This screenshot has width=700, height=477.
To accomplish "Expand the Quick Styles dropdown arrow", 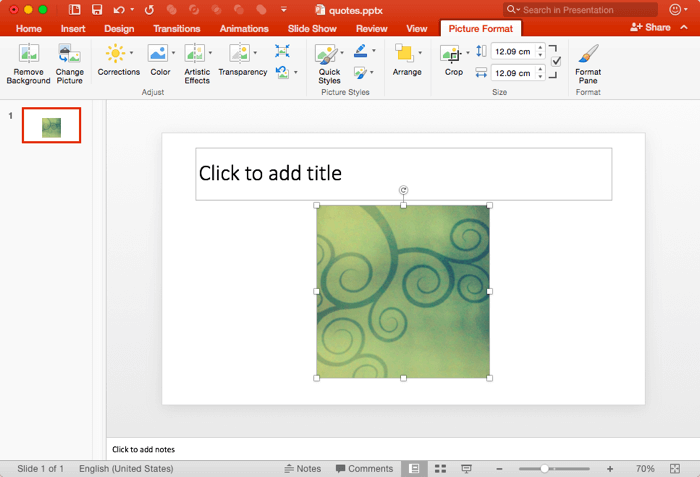I will coord(342,53).
